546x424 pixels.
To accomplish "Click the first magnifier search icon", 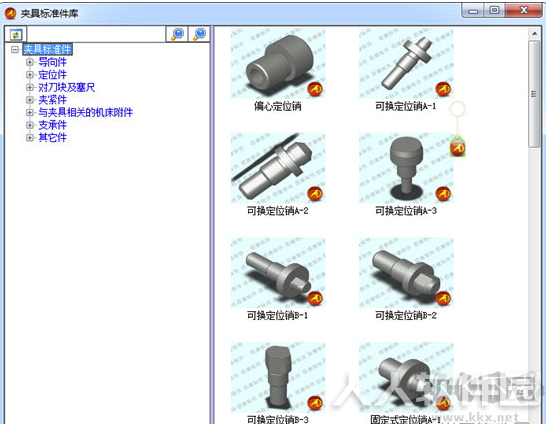I will tap(177, 34).
